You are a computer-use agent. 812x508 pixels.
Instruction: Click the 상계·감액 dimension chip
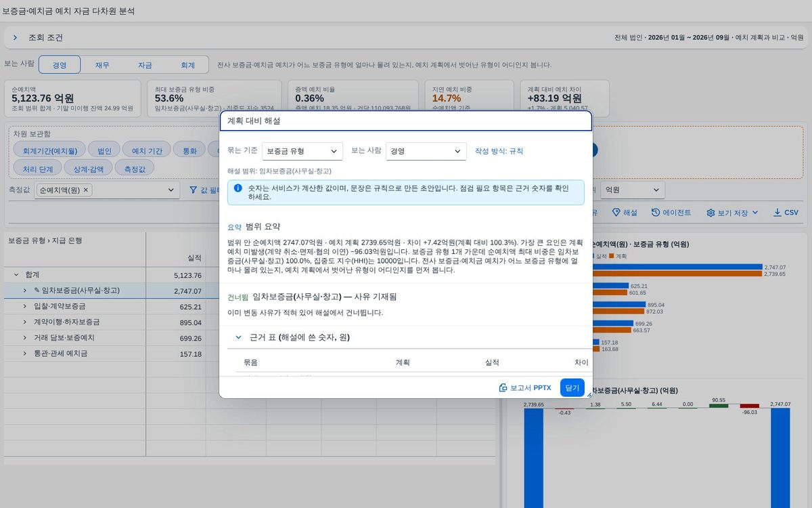[89, 168]
